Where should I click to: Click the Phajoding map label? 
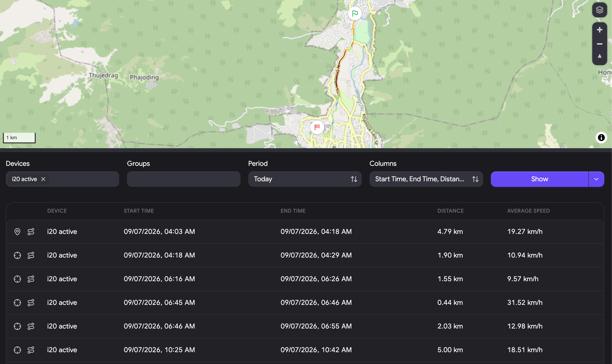coord(144,77)
